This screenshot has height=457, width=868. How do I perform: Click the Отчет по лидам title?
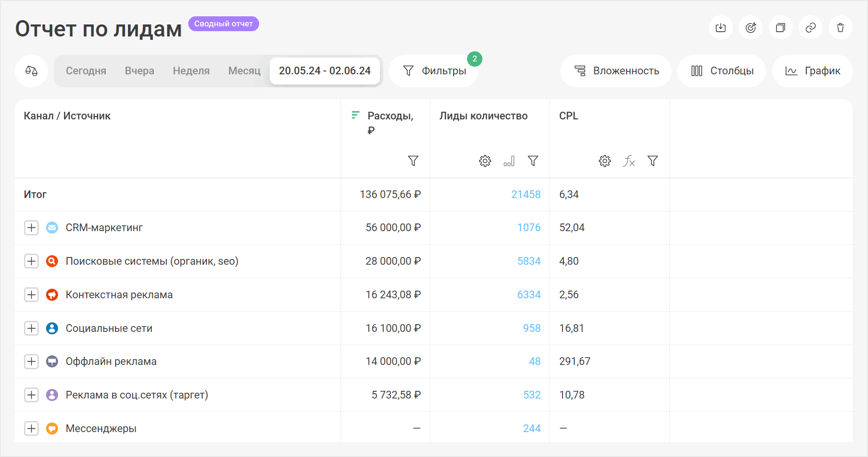pyautogui.click(x=99, y=29)
